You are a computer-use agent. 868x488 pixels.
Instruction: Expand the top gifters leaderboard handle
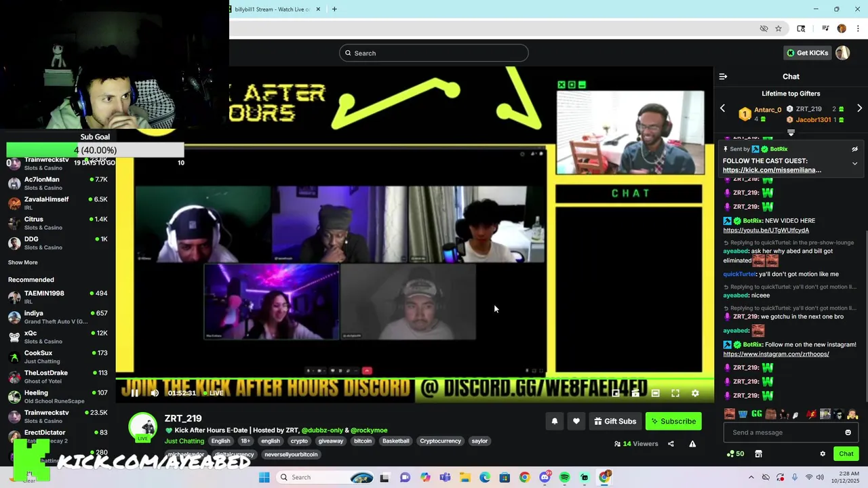[x=791, y=132]
